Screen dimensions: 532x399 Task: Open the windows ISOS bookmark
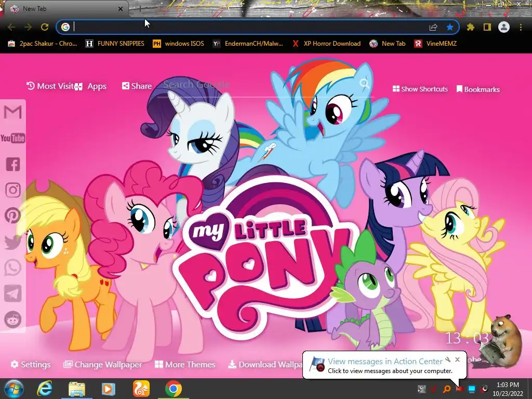click(x=179, y=44)
